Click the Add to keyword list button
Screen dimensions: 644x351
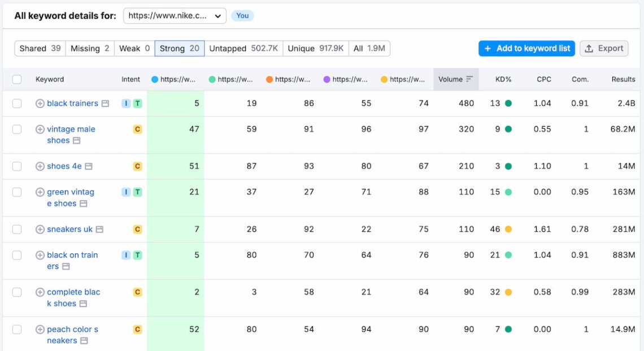pyautogui.click(x=526, y=49)
